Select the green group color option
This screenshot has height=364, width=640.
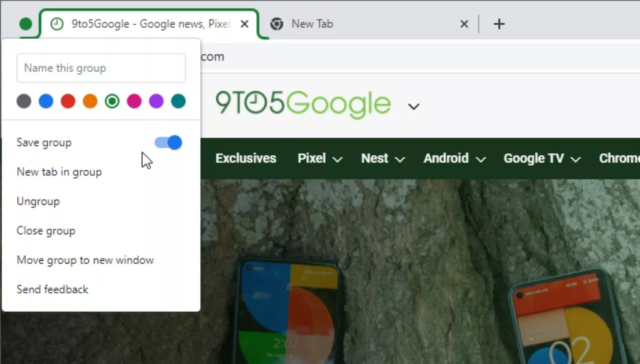click(x=112, y=101)
